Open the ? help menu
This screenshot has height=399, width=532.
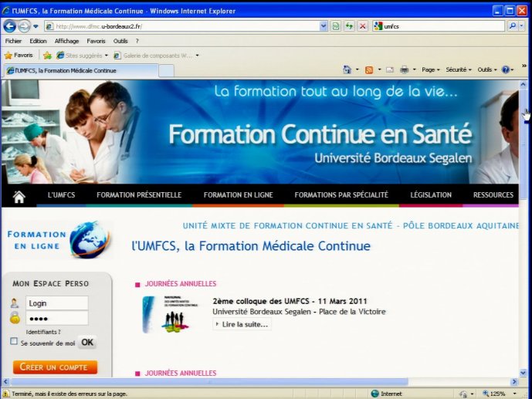[x=137, y=41]
